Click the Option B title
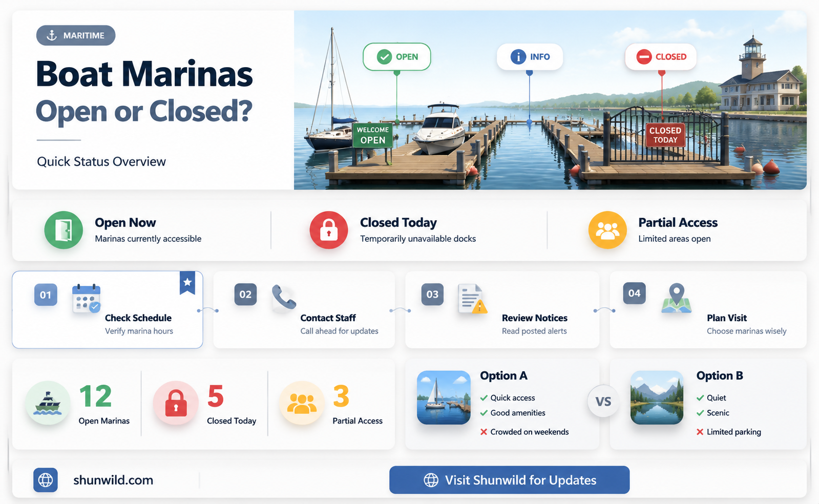Image resolution: width=819 pixels, height=504 pixels. coord(720,376)
